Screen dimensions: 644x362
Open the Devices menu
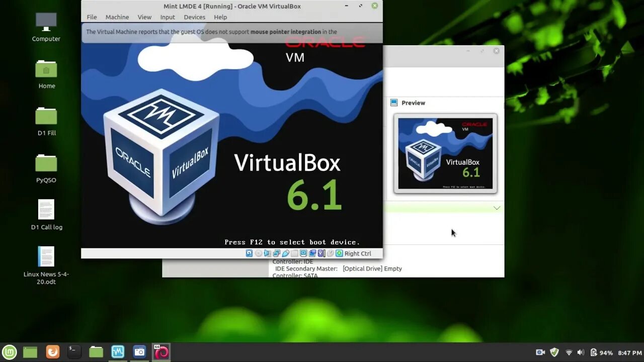coord(195,17)
